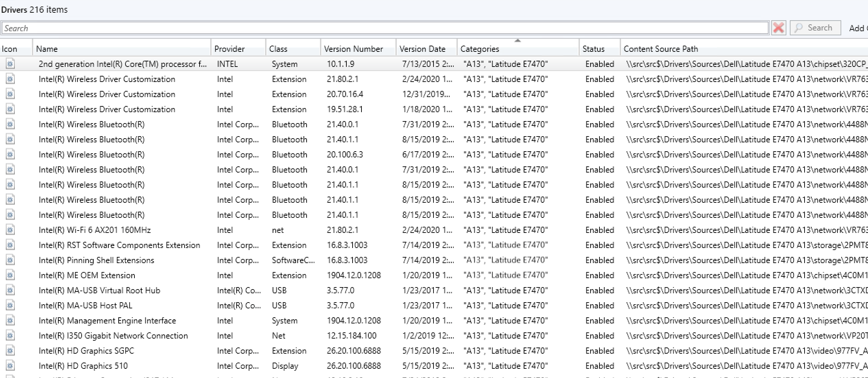868x378 pixels.
Task: Select the "Intel(R) Pinning Shell Extensions" driver row
Action: tap(97, 260)
